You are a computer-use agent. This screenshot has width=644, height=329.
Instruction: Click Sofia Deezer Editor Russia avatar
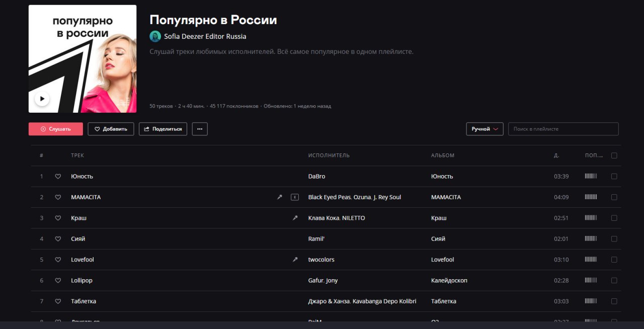[155, 36]
